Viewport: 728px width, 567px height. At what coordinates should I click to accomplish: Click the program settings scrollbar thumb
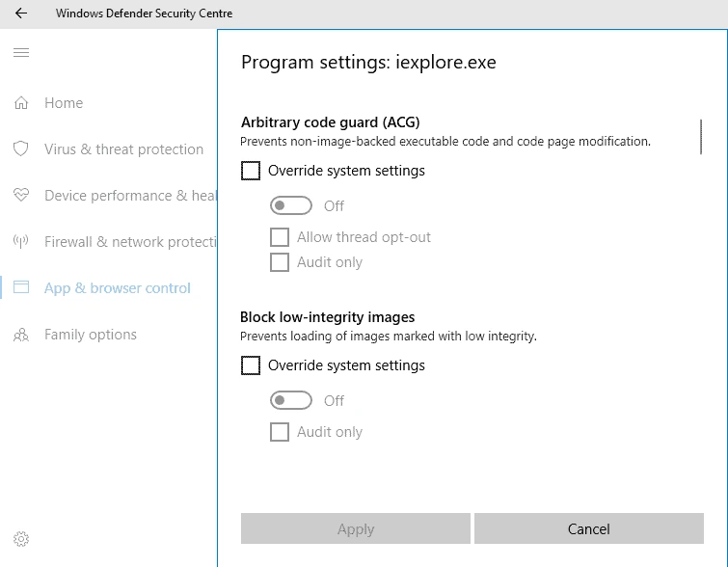(x=701, y=137)
